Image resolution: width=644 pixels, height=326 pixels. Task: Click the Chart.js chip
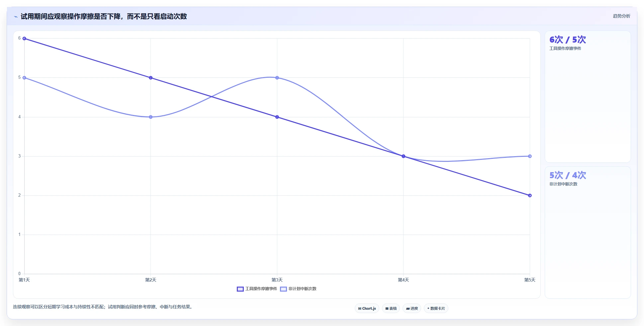click(367, 308)
